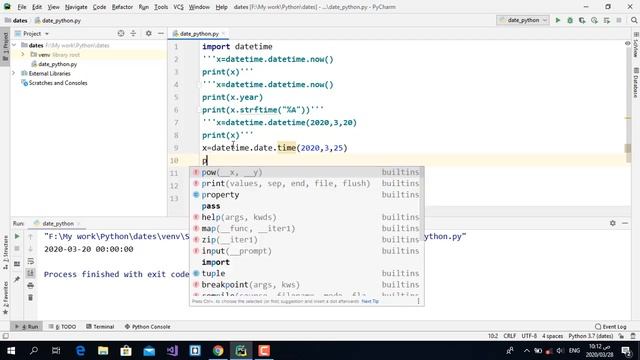The width and height of the screenshot is (640, 360).
Task: Collapse the dates project root folder
Action: (x=15, y=45)
